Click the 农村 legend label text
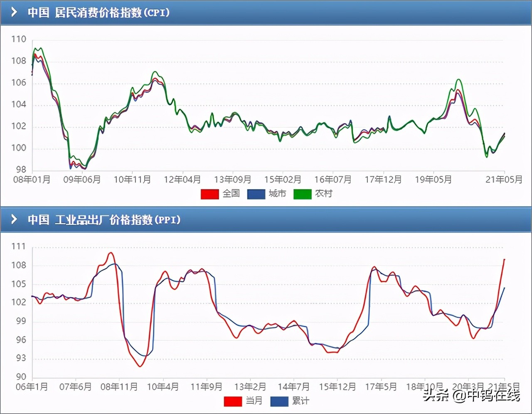The height and width of the screenshot is (414, 532). [x=324, y=194]
